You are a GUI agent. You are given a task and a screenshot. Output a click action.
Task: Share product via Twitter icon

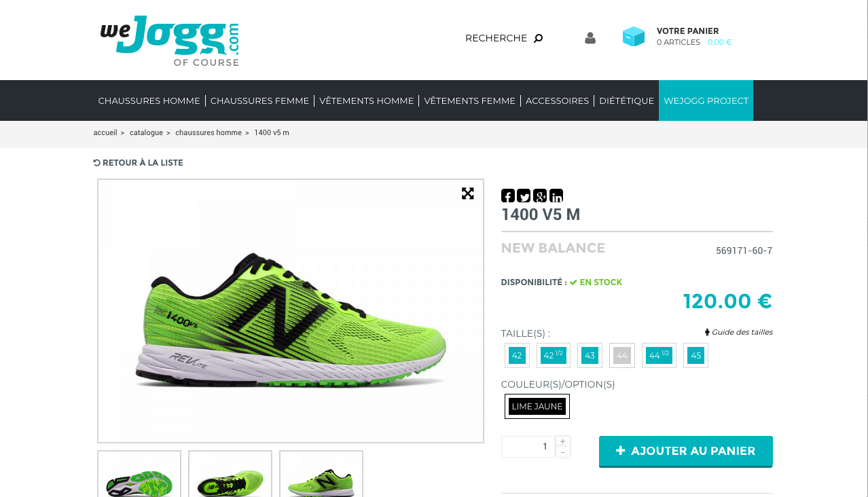[524, 196]
